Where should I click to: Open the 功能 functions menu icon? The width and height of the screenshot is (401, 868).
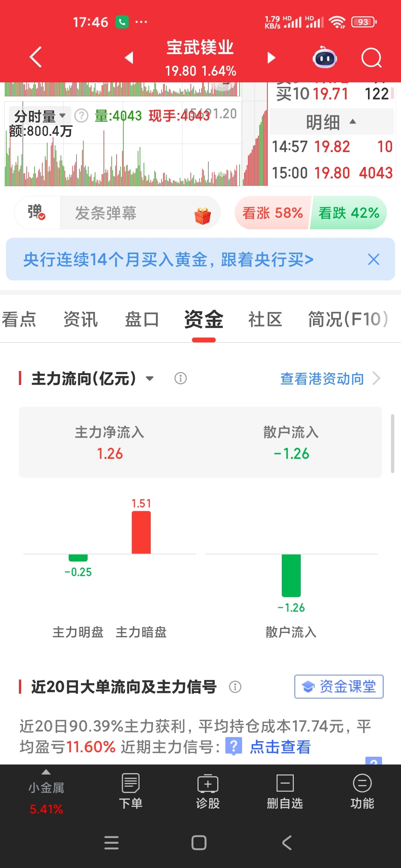[362, 791]
